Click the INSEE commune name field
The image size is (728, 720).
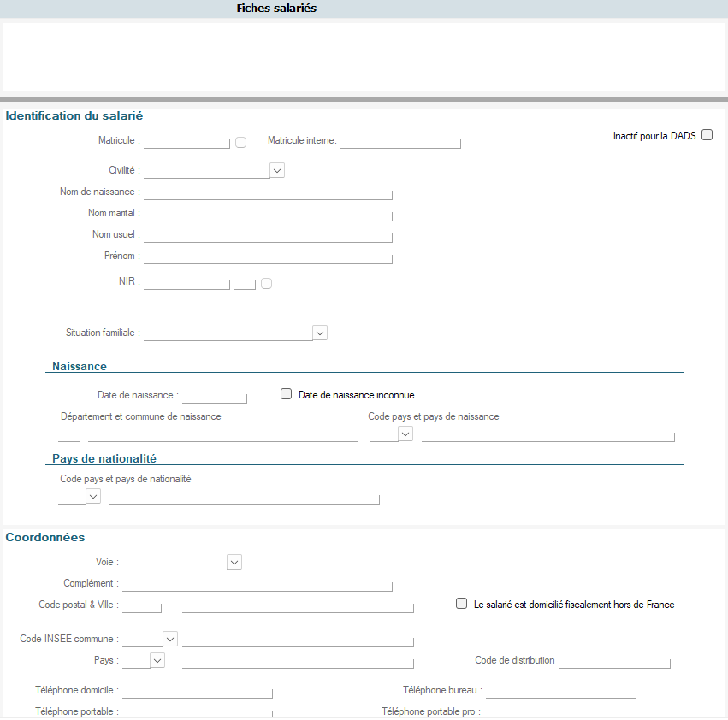[x=298, y=640]
